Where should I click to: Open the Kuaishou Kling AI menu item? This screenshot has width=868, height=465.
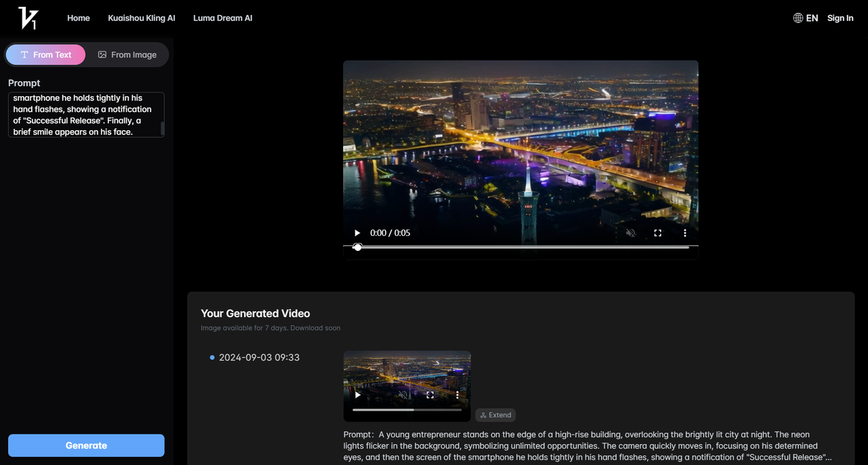[141, 18]
